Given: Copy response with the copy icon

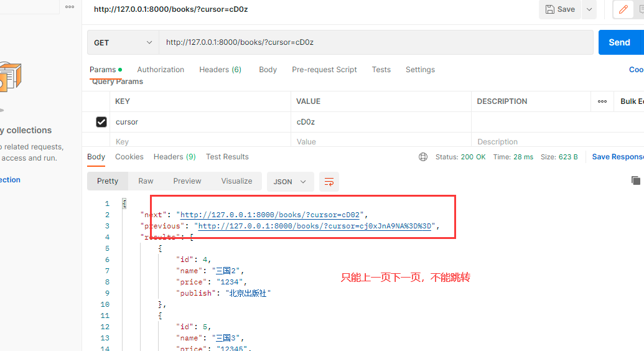Looking at the screenshot, I should click(635, 180).
